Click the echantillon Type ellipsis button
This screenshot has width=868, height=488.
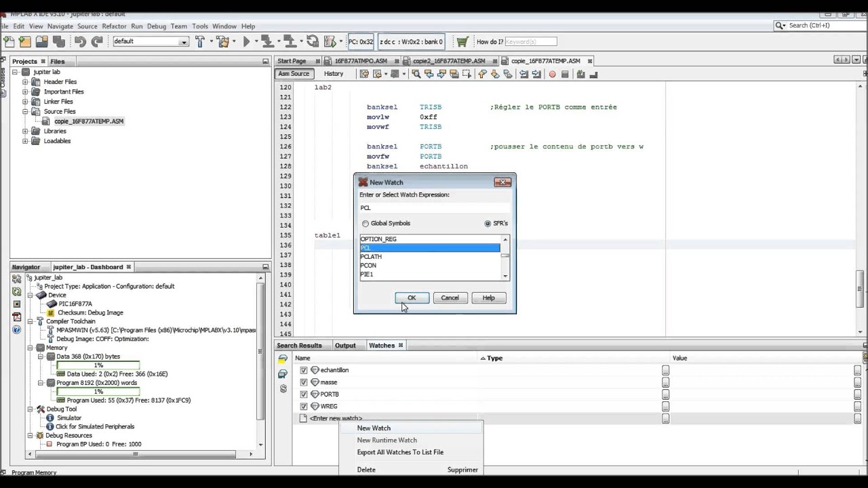point(665,370)
